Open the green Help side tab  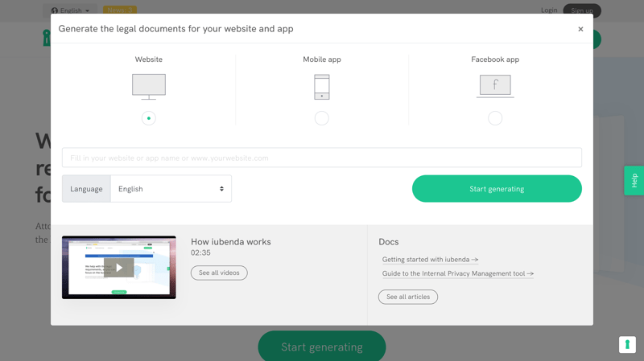[634, 181]
